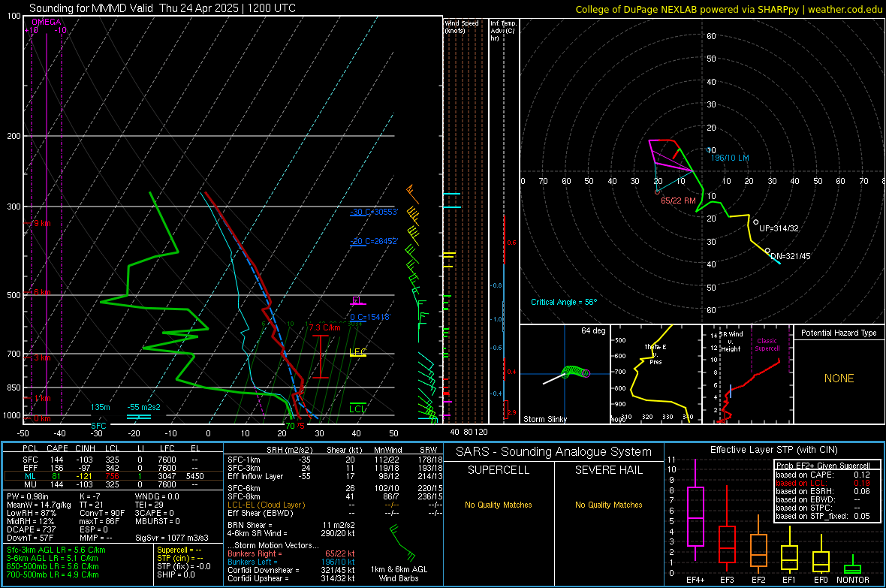Click 'SHIP = 0.0' value
The height and width of the screenshot is (588, 886).
[176, 574]
